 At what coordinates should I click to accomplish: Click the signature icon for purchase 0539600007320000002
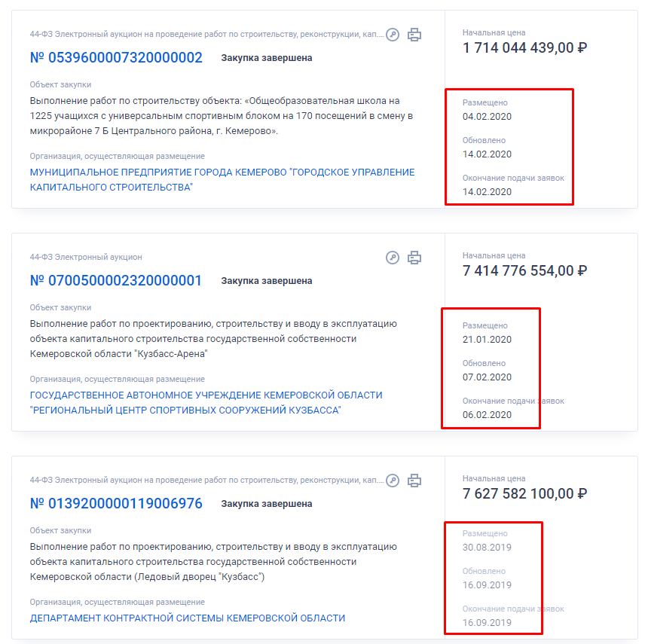(393, 35)
